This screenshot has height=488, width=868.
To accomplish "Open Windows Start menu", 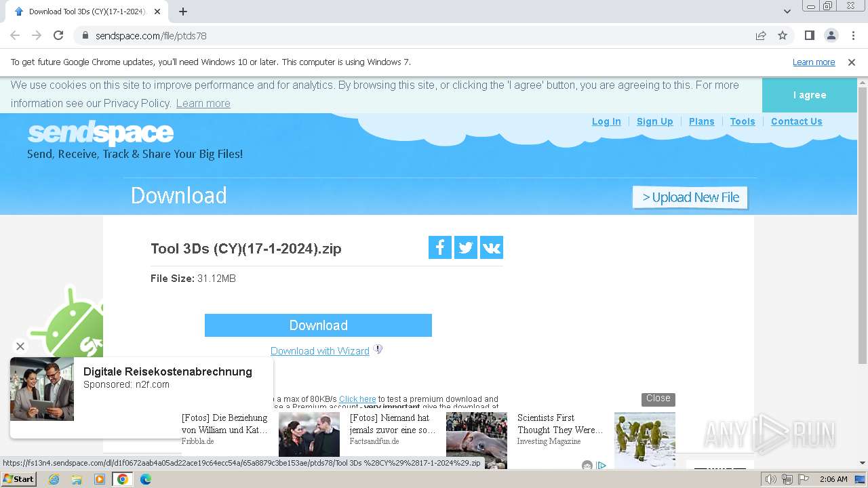I will (x=19, y=479).
